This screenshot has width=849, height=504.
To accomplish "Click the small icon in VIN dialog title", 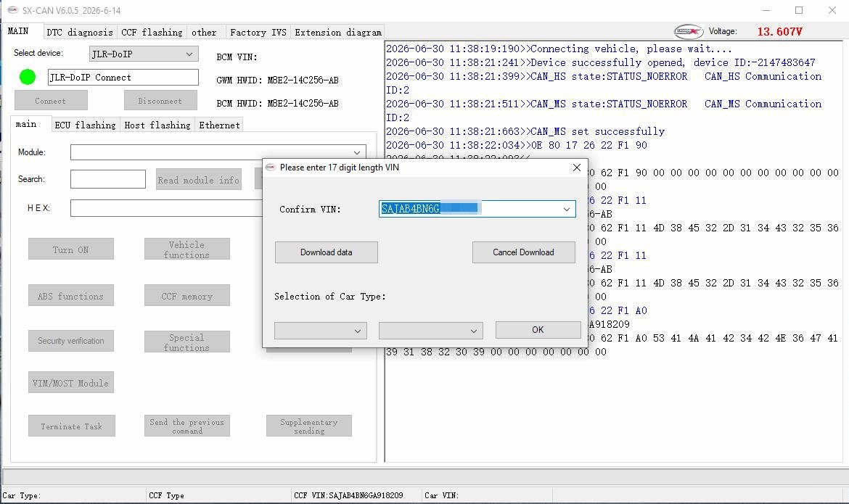I will [271, 168].
